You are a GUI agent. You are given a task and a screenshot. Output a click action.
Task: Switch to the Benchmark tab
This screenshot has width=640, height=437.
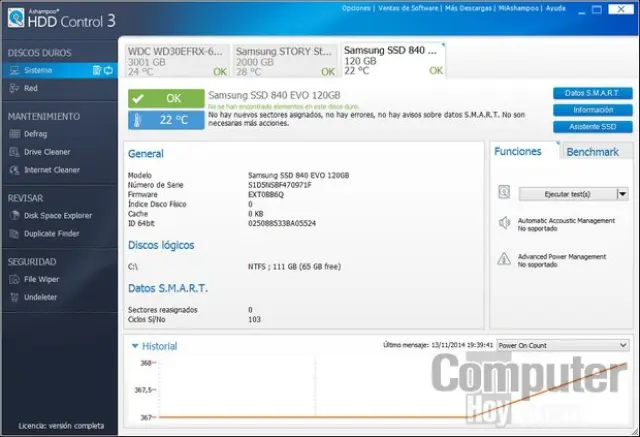click(592, 152)
